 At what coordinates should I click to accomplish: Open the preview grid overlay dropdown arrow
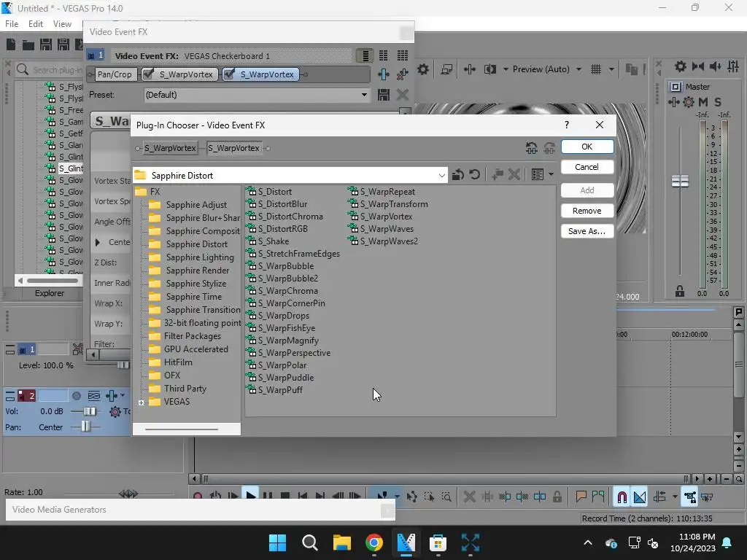tap(611, 69)
